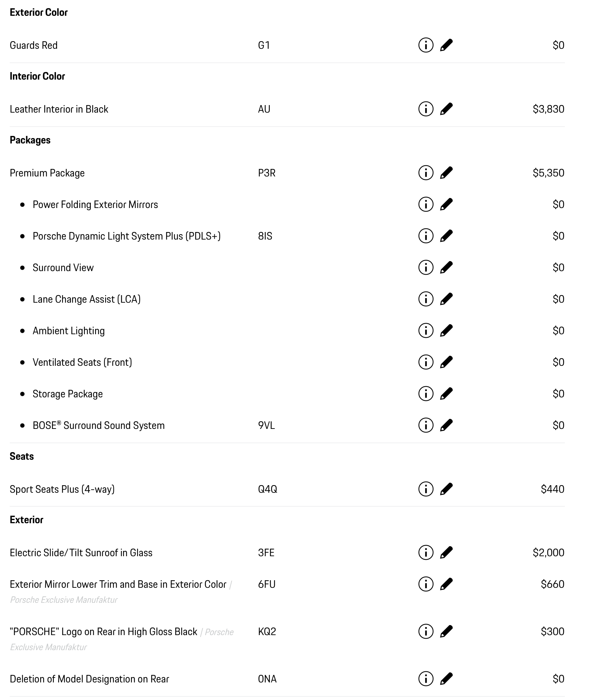
Task: Open info for Surround View
Action: pos(426,268)
